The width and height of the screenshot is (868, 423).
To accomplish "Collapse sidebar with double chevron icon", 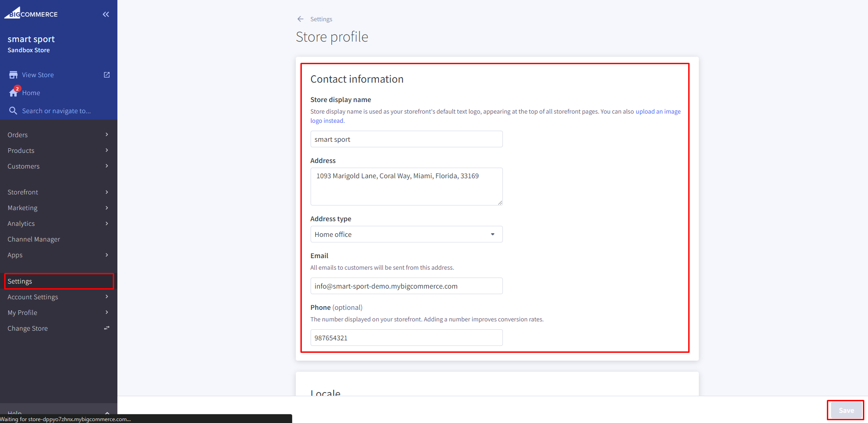I will click(x=106, y=14).
